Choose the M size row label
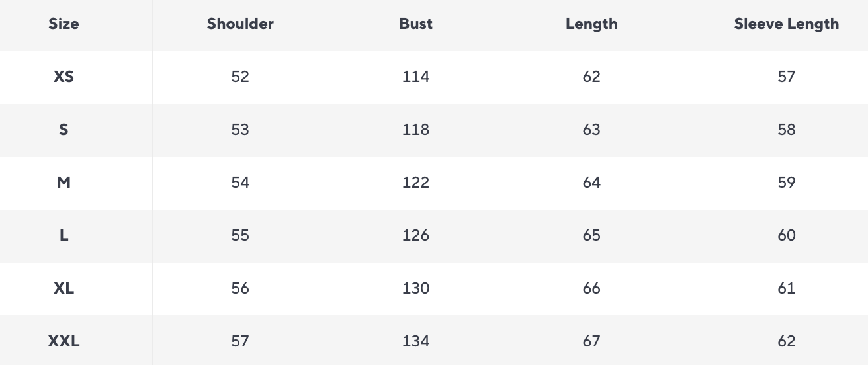Screen dimensions: 868x365 coord(64,182)
